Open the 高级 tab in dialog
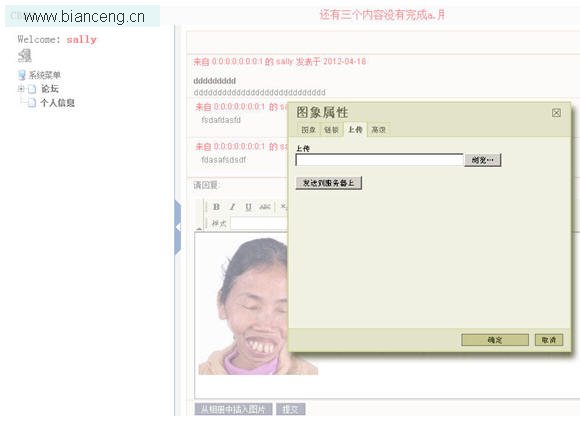 click(x=378, y=130)
